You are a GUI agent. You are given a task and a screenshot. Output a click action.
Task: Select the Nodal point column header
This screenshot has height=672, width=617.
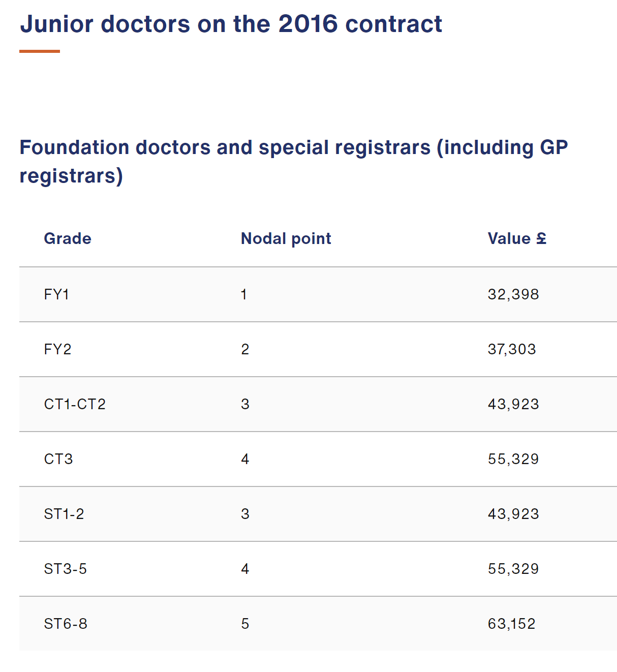(286, 238)
